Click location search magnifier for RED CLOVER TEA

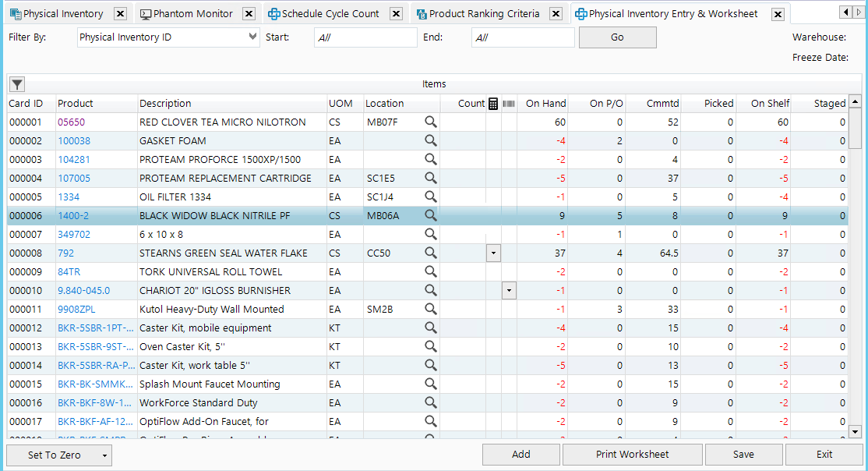point(430,122)
